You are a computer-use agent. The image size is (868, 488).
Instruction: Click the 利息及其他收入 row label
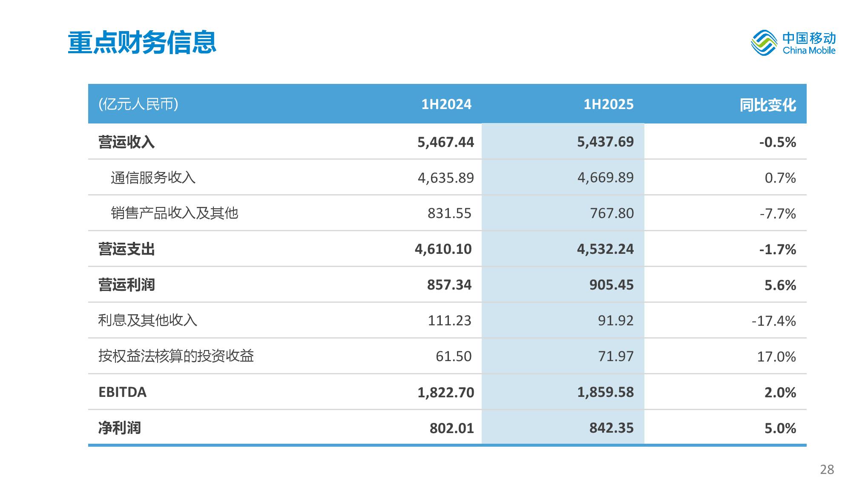tap(147, 320)
